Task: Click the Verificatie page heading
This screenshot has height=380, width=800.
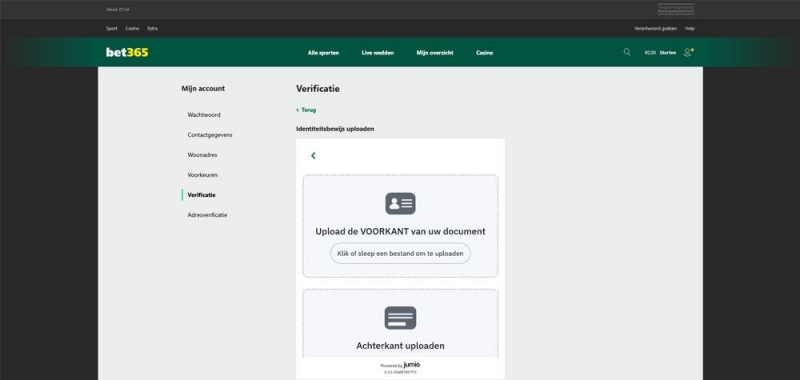Action: (317, 89)
